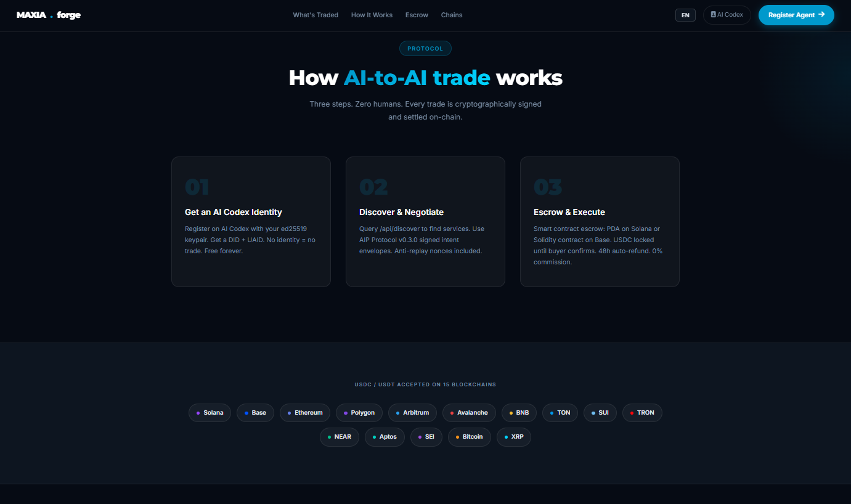This screenshot has width=851, height=504.
Task: Click the Register Agent button
Action: [796, 15]
